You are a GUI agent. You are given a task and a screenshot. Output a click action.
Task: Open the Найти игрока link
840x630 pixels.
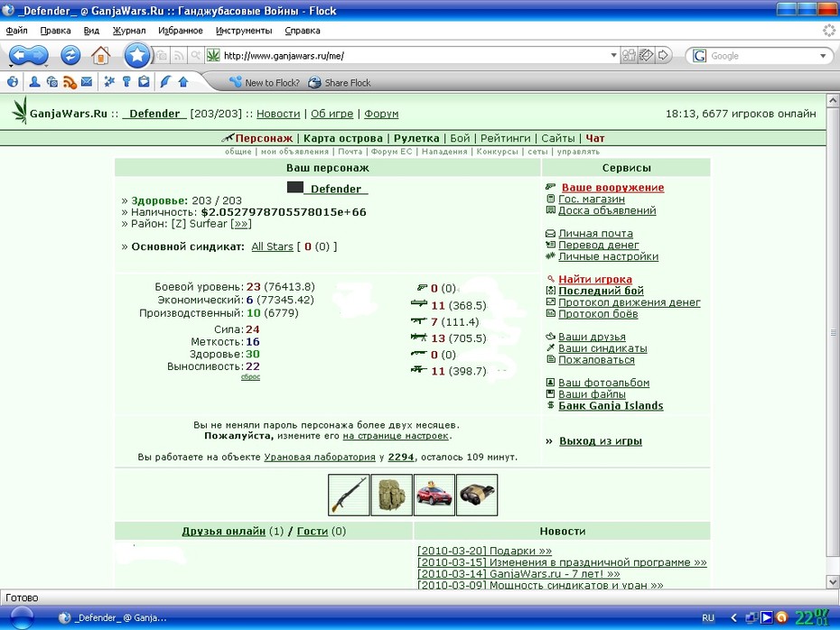coord(595,279)
